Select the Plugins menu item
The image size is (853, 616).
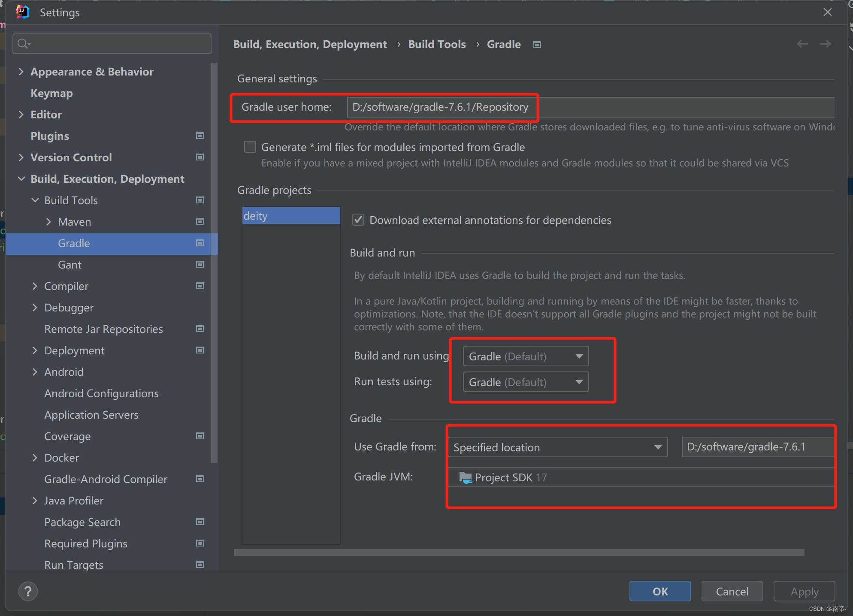(50, 136)
